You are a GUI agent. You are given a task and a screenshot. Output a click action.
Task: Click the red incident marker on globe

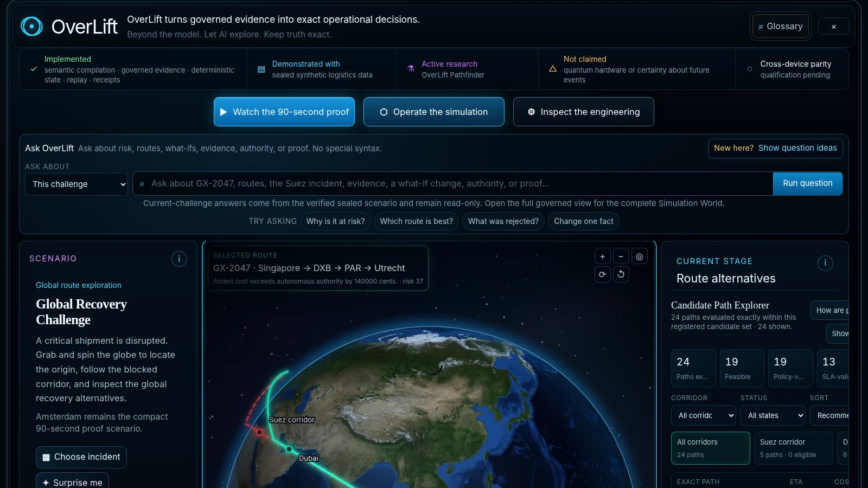[x=259, y=432]
